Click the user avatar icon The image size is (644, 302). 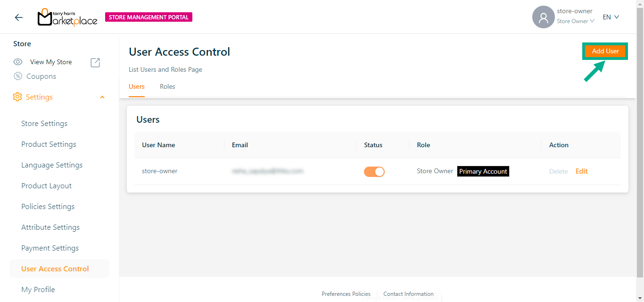[543, 17]
